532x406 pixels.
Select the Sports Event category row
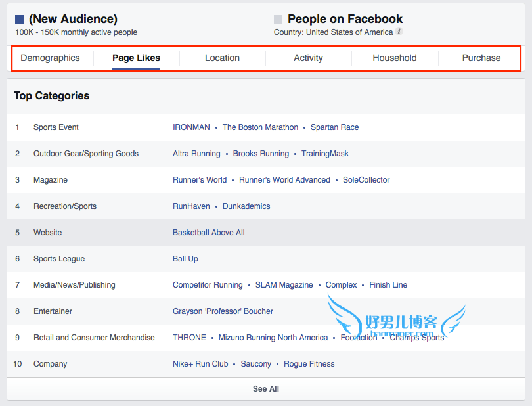pos(266,127)
